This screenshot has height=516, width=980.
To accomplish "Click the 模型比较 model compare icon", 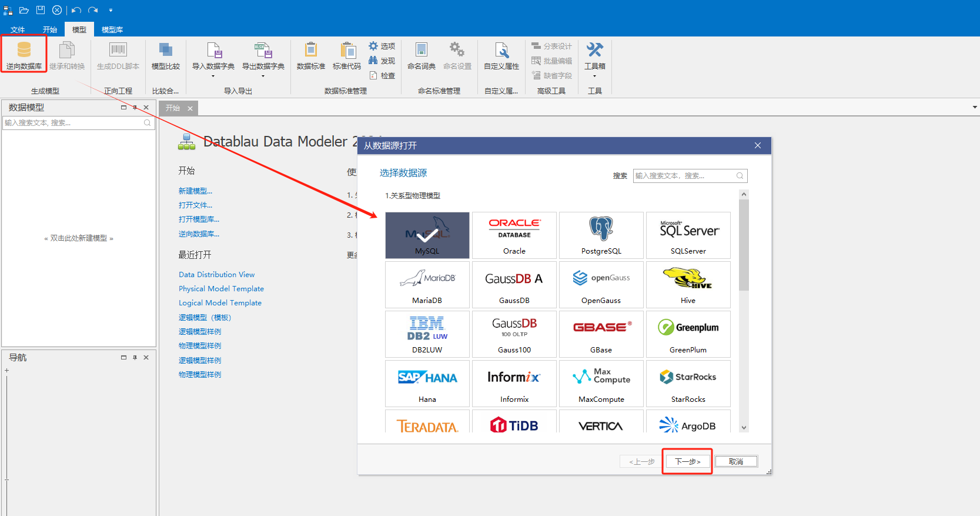I will point(166,55).
